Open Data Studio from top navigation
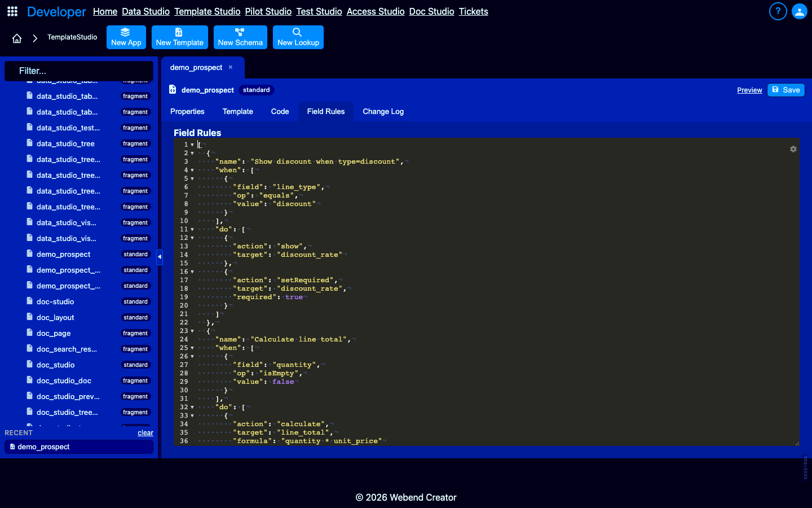The image size is (812, 508). coord(145,11)
